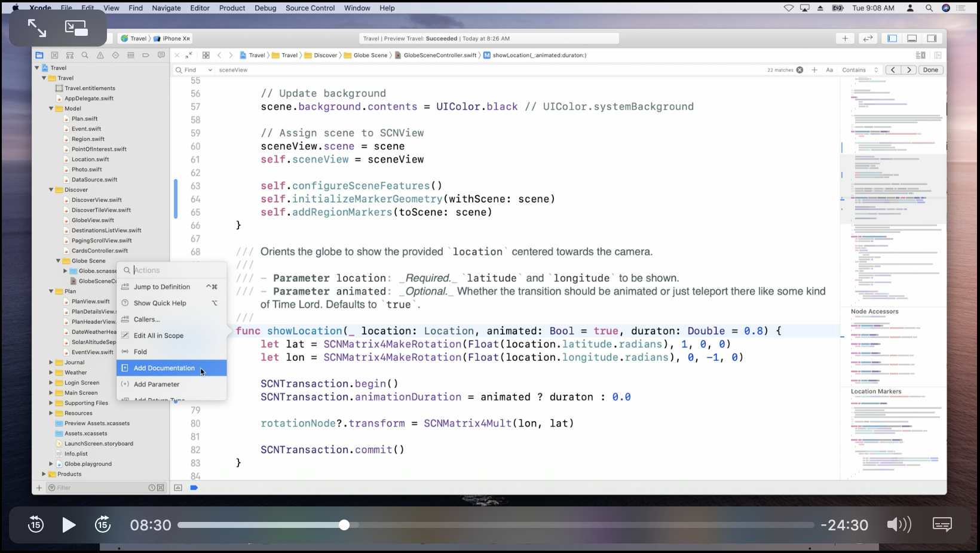Collapse the Model folder

(x=51, y=109)
